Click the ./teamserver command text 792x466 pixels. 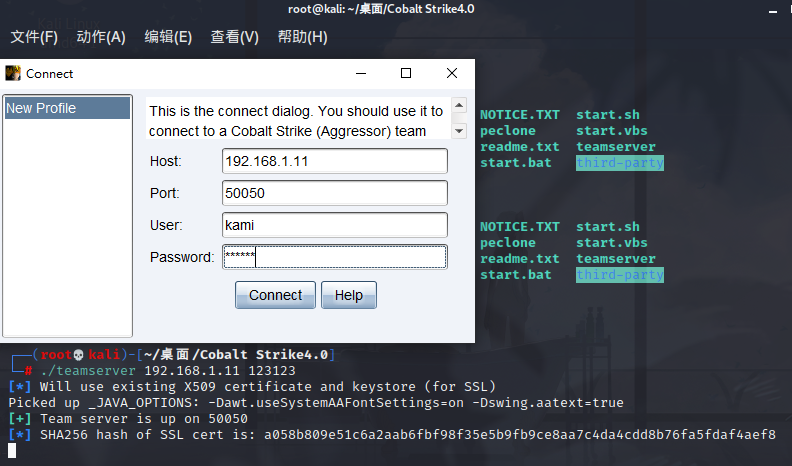click(x=168, y=371)
